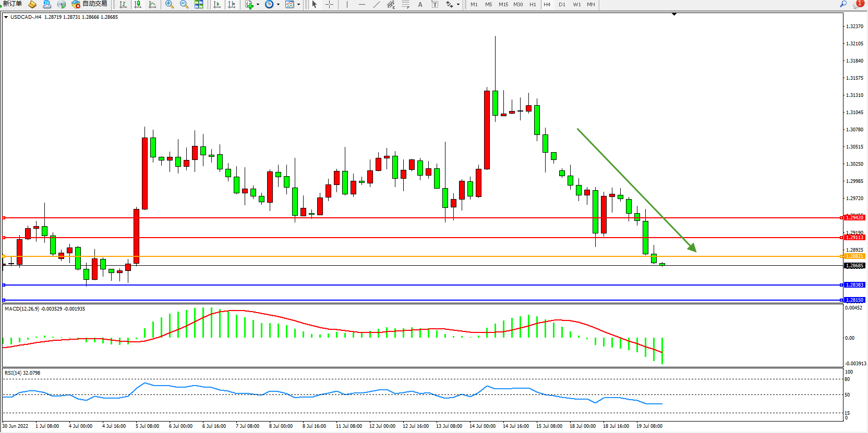The width and height of the screenshot is (868, 433).
Task: Zoom in on the chart
Action: [170, 4]
